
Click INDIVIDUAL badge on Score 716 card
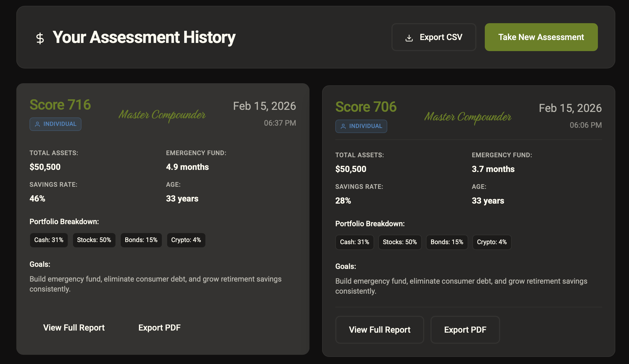pos(55,124)
